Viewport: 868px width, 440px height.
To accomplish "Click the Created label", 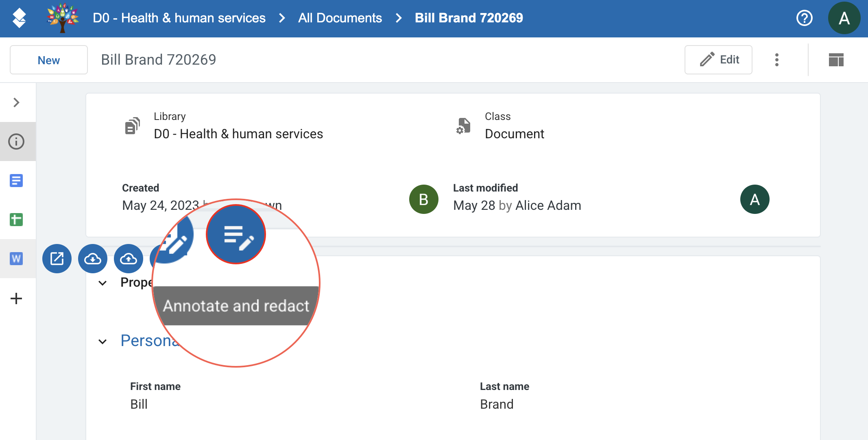I will click(x=140, y=188).
